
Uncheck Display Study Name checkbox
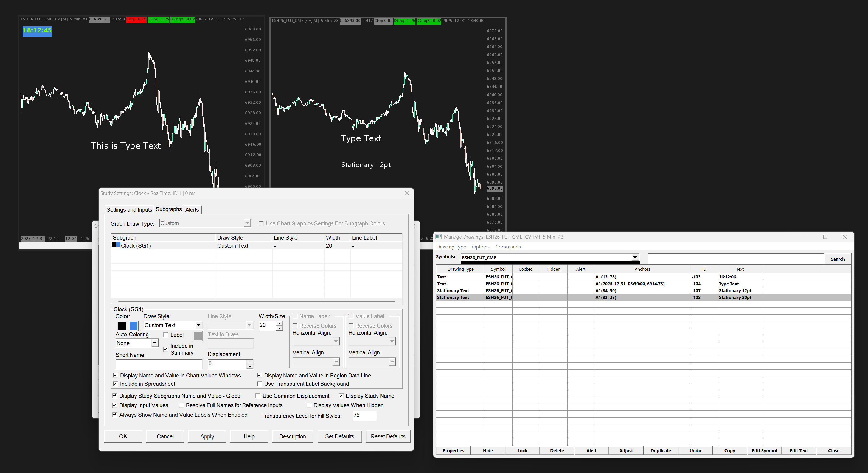(x=341, y=396)
